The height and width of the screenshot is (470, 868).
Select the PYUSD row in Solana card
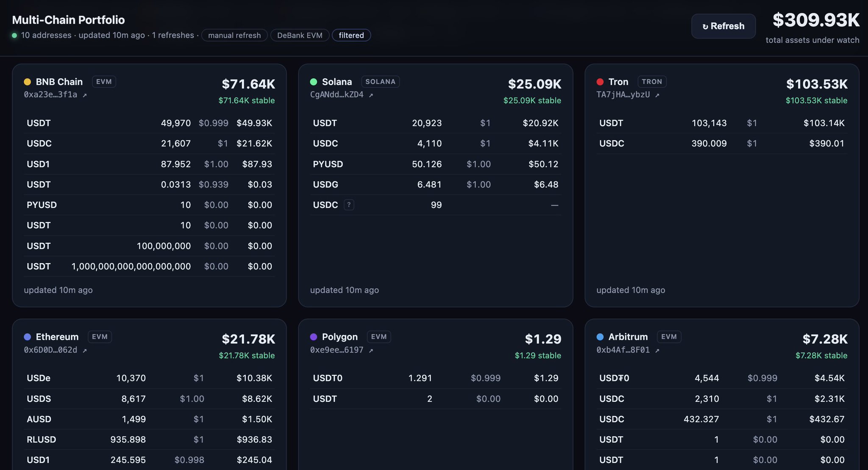[436, 164]
